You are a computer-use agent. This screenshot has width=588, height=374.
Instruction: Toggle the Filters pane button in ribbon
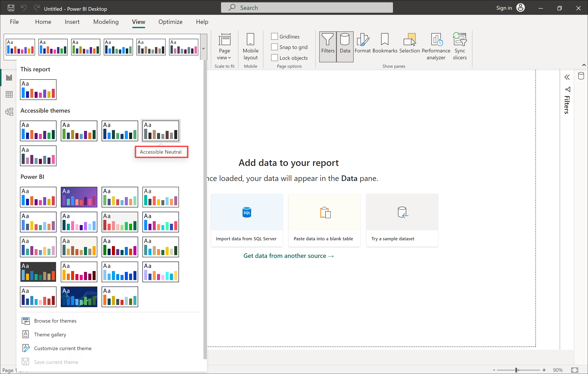328,46
